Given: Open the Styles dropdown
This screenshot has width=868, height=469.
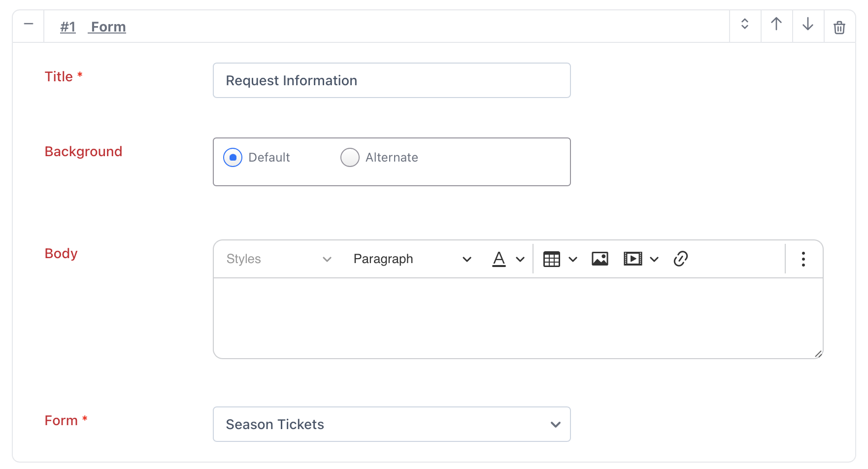Looking at the screenshot, I should [x=279, y=259].
